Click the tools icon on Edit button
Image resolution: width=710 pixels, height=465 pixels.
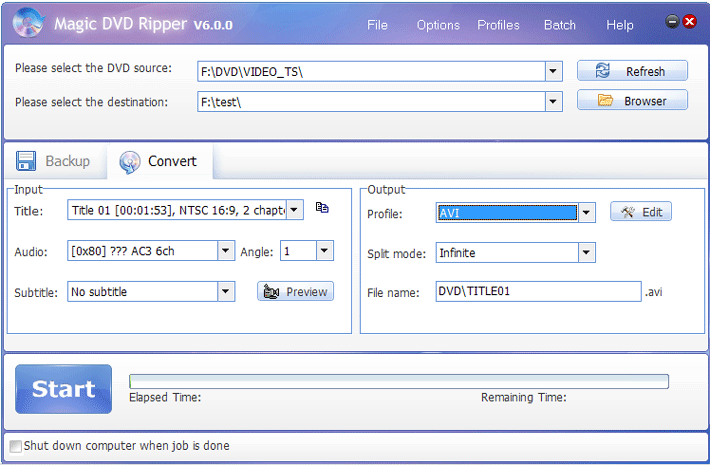pyautogui.click(x=628, y=211)
